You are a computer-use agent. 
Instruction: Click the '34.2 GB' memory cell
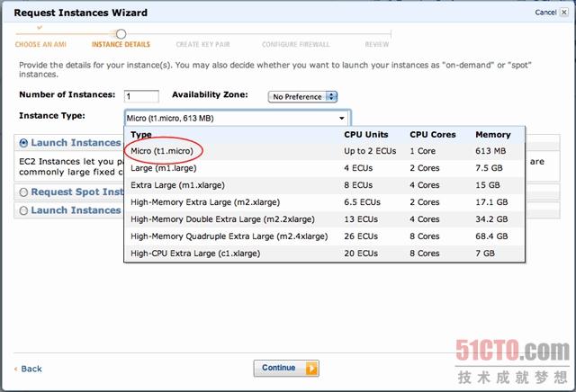tap(491, 219)
